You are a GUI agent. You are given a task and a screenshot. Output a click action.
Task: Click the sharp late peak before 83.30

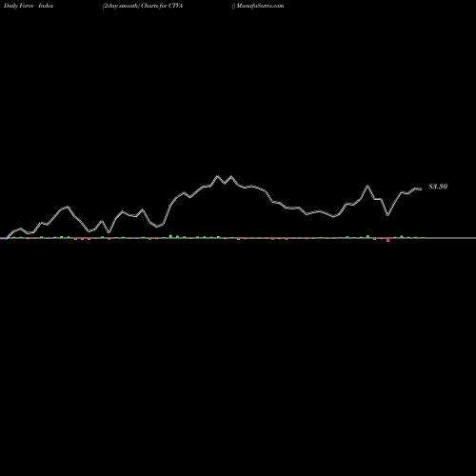point(367,186)
